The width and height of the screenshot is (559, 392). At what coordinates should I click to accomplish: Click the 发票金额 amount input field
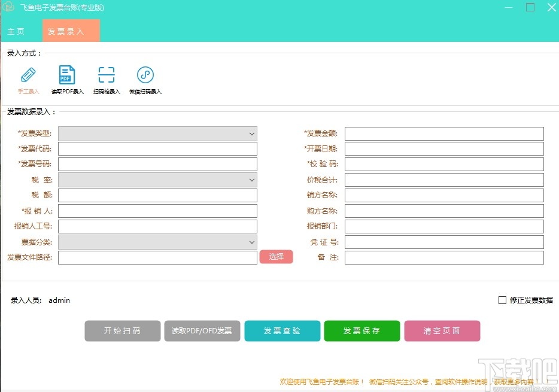(x=445, y=133)
